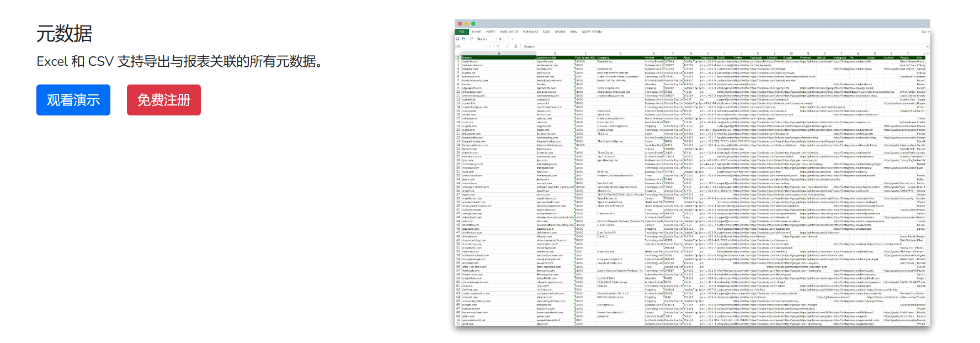
Task: Click the Twitter header cell
Action: pos(741,57)
